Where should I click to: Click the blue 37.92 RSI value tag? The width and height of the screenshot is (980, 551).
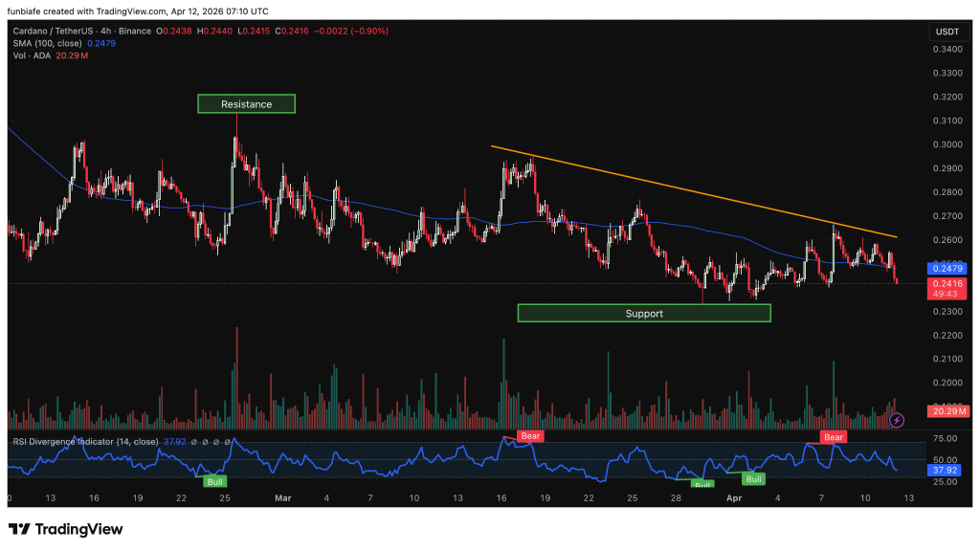pyautogui.click(x=945, y=470)
